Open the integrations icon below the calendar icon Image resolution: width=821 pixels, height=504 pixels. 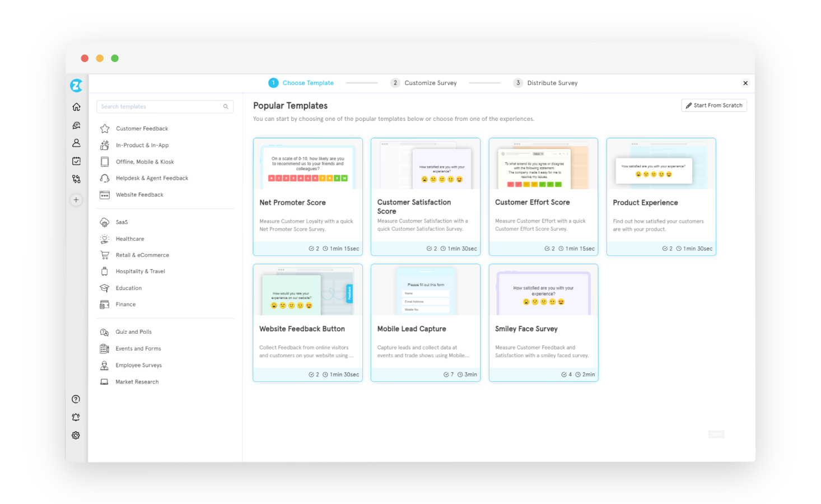coord(76,179)
